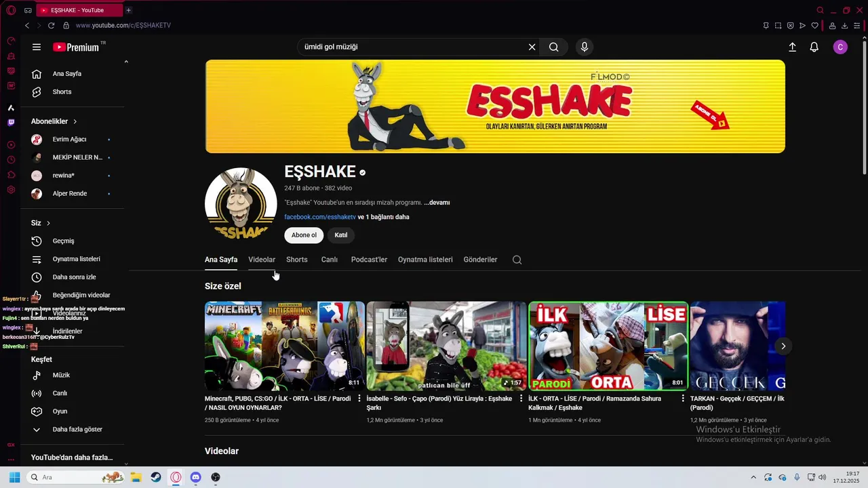Open the browser downloads icon

(x=845, y=26)
